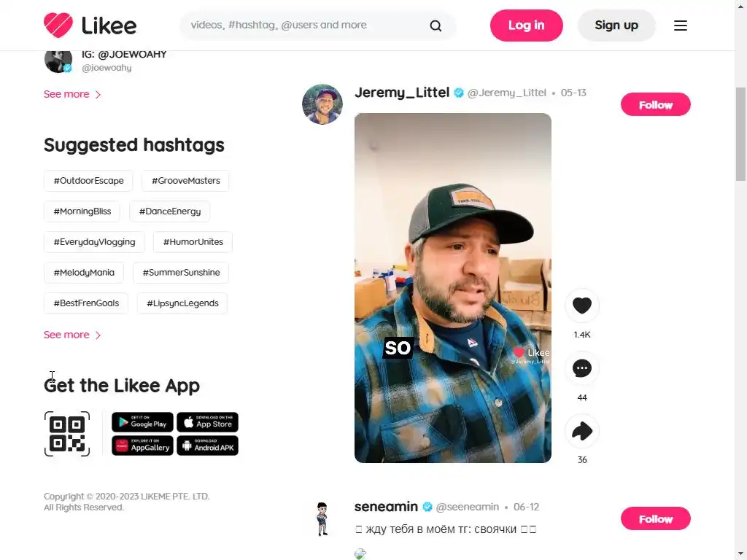Click the Log in button
The image size is (747, 560).
pos(527,26)
